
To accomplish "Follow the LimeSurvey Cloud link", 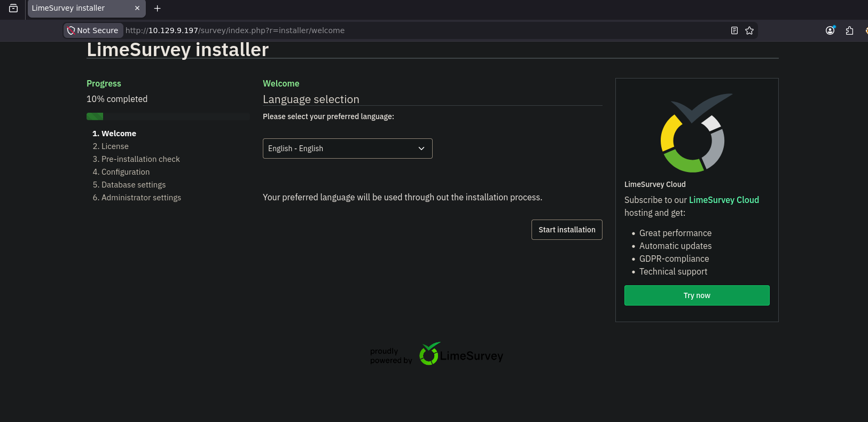I will pyautogui.click(x=724, y=200).
